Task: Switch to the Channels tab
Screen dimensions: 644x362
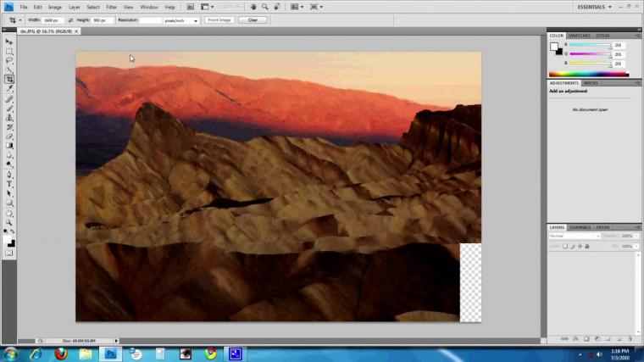Action: tap(580, 227)
